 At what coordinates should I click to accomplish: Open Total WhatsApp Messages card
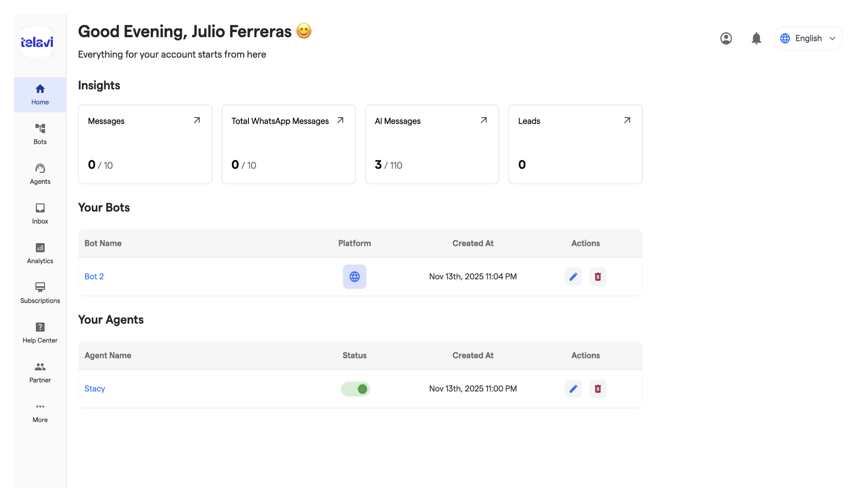point(288,144)
